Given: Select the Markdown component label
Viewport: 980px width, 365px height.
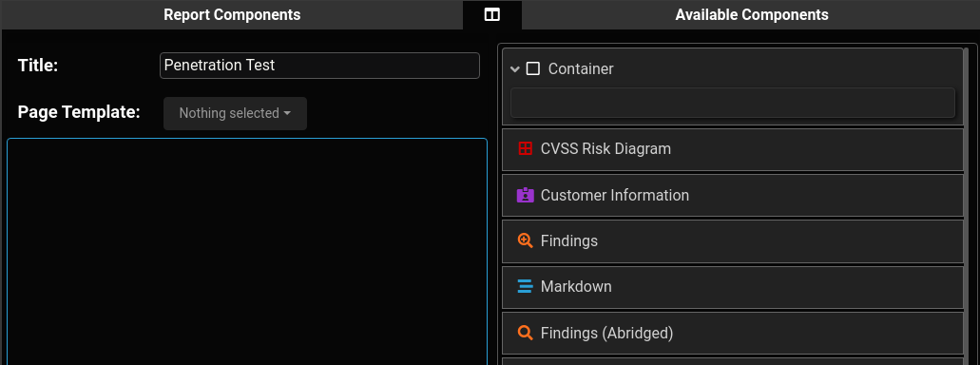Looking at the screenshot, I should coord(576,286).
